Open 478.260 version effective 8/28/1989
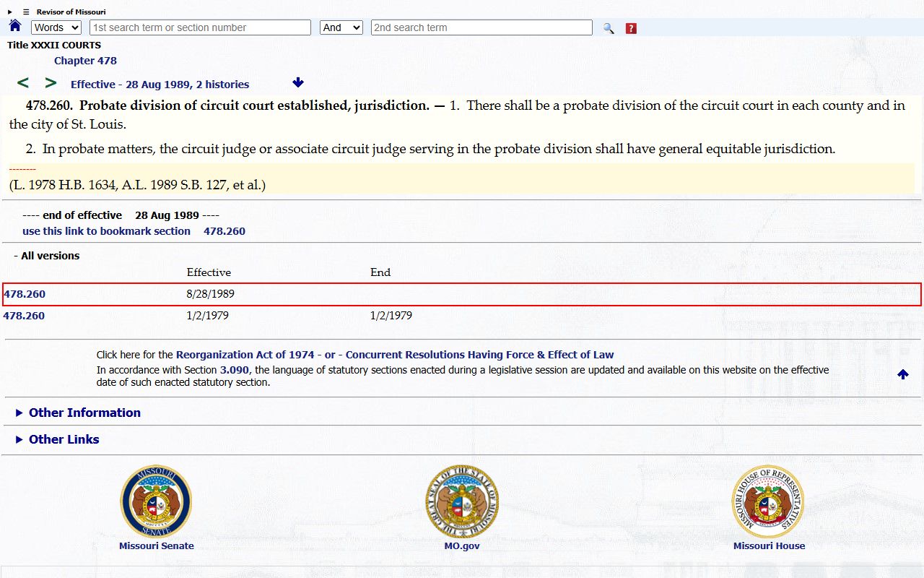This screenshot has height=578, width=924. 25,294
